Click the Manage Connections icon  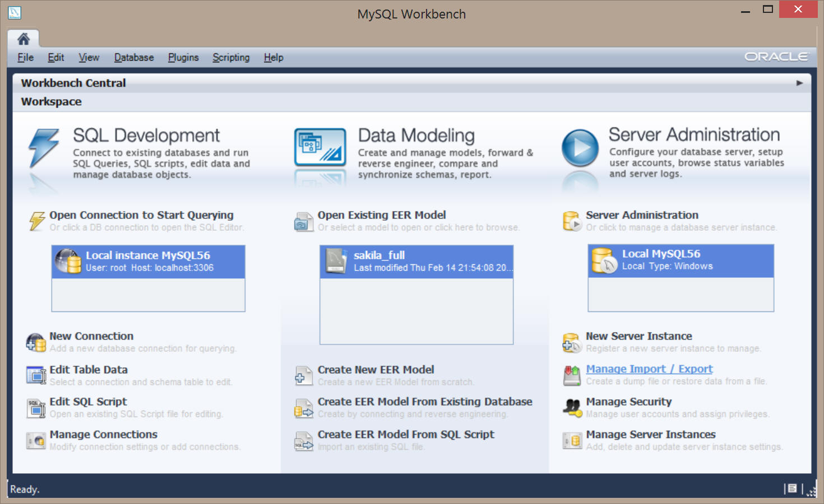[x=36, y=441]
